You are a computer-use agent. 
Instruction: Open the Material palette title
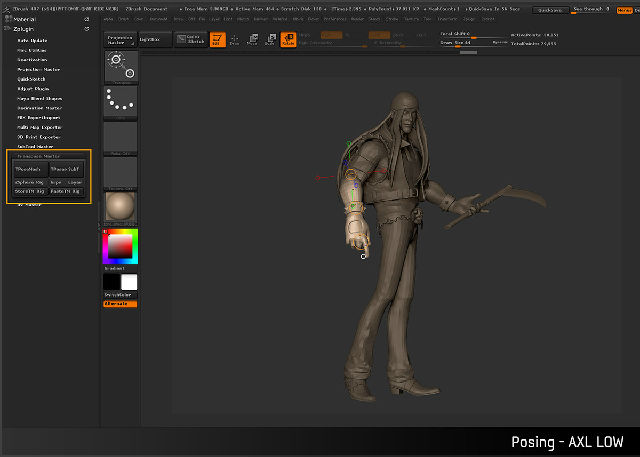coord(25,19)
